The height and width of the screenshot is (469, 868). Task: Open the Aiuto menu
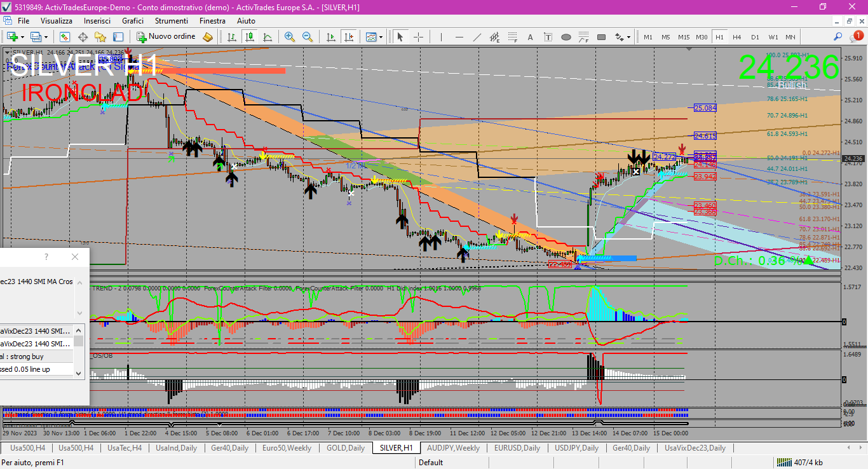tap(246, 21)
